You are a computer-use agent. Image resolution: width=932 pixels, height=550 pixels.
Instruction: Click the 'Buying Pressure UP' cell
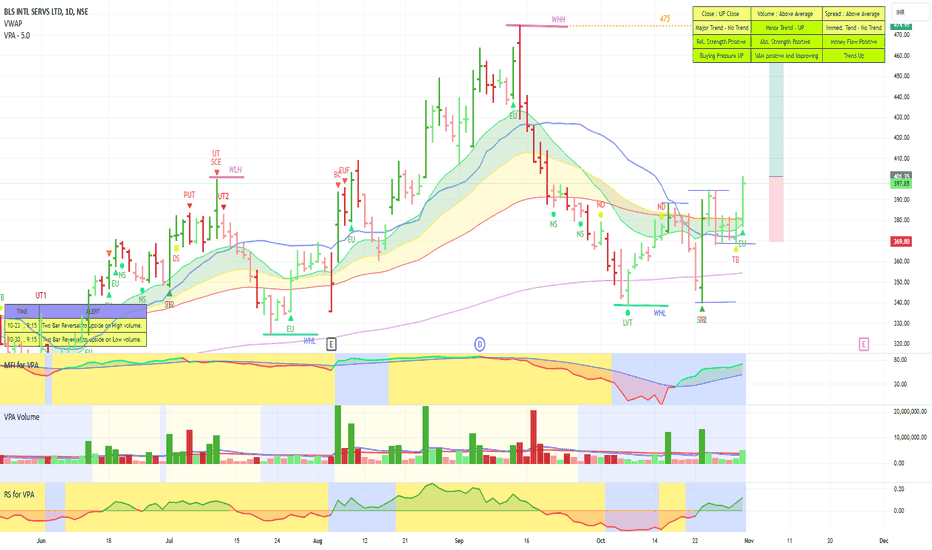(721, 56)
